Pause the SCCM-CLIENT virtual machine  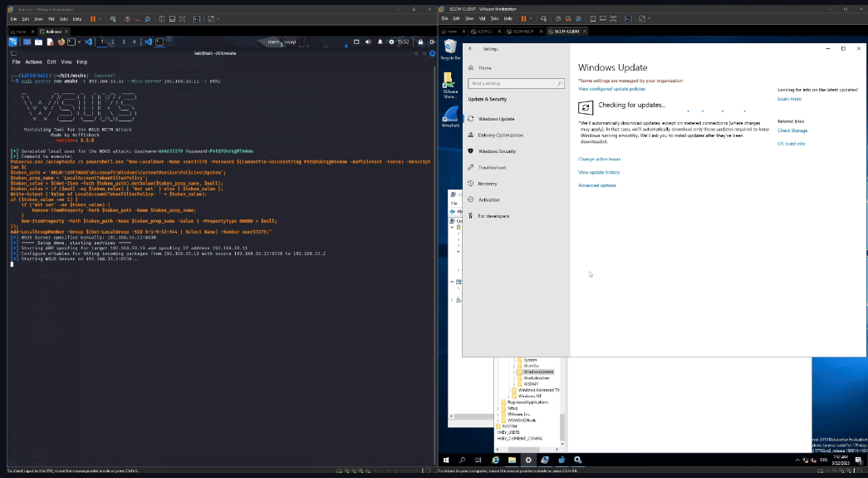523,18
